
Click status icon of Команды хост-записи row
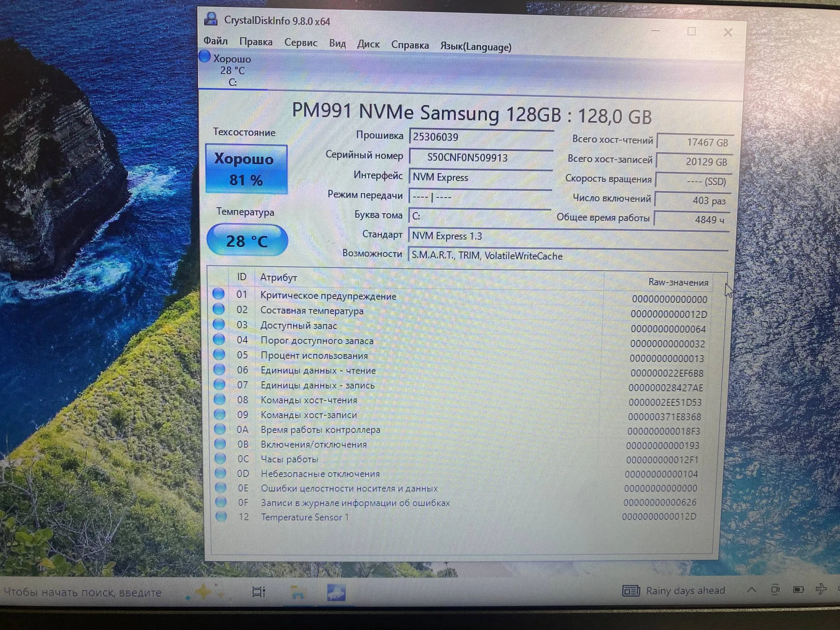pos(220,414)
